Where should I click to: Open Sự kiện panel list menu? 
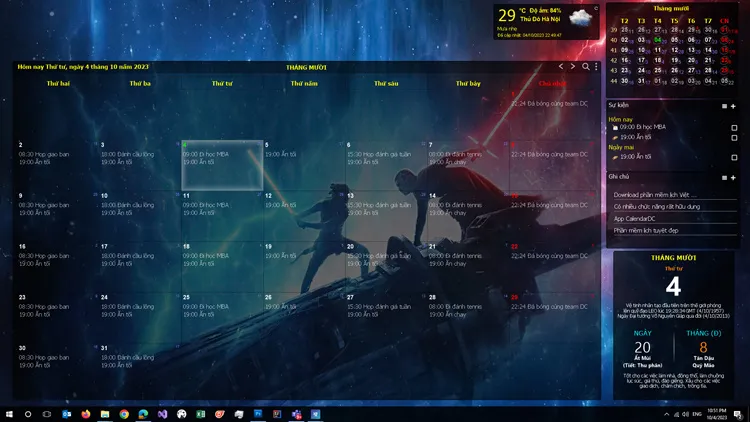pyautogui.click(x=724, y=106)
